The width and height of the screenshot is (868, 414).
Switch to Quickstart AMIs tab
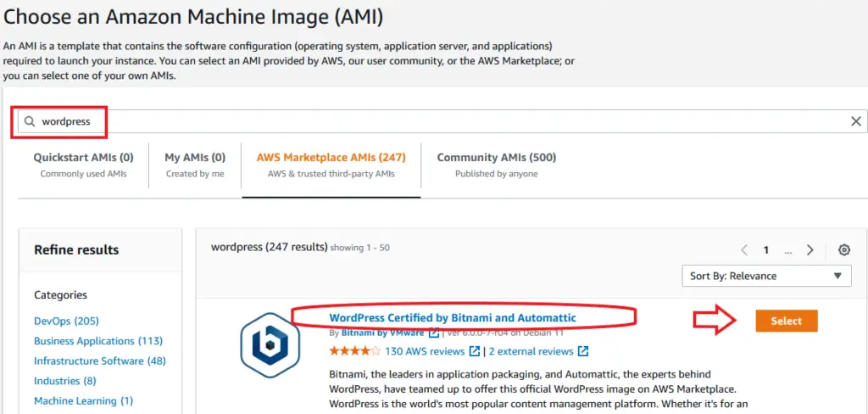pos(84,165)
